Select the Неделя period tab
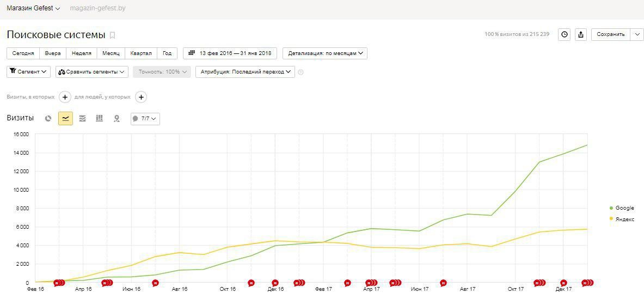 click(x=81, y=53)
